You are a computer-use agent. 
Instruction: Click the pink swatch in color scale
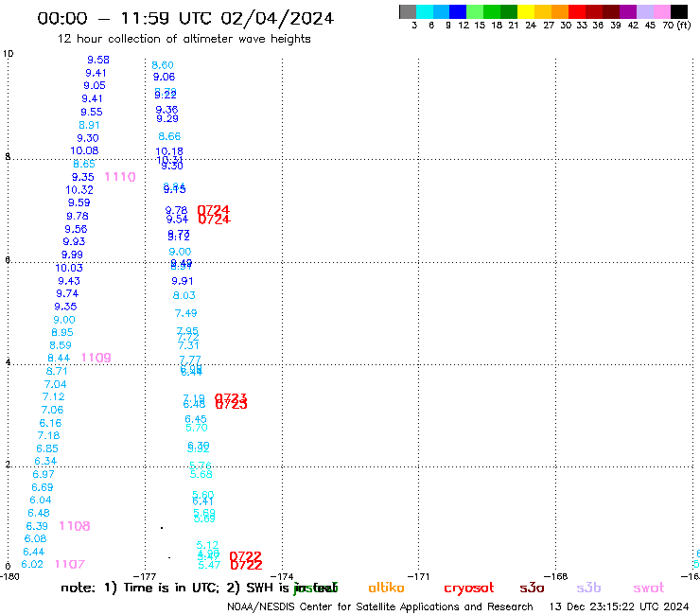pos(662,11)
